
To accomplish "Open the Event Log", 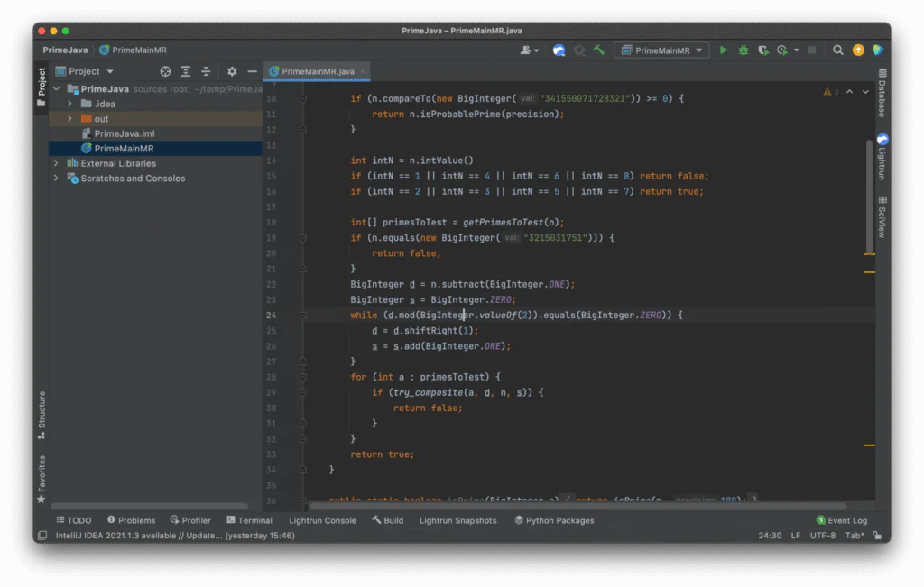I will [x=841, y=519].
